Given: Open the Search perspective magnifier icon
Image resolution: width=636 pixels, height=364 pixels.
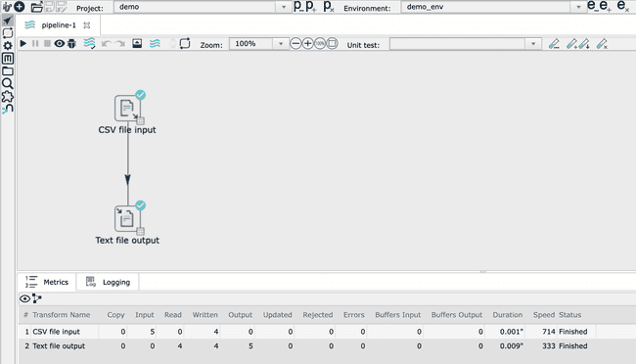Looking at the screenshot, I should point(8,84).
